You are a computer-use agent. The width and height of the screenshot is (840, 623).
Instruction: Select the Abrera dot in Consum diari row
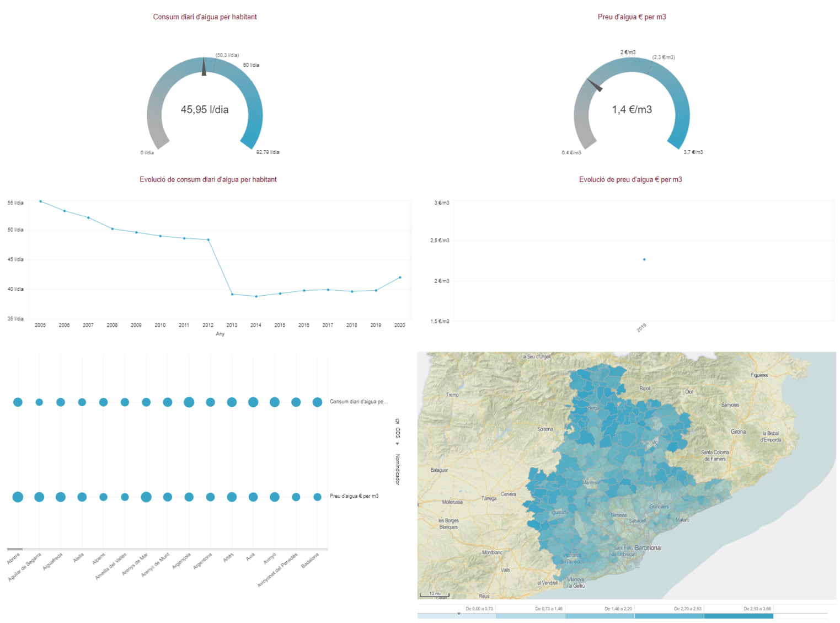pyautogui.click(x=18, y=402)
